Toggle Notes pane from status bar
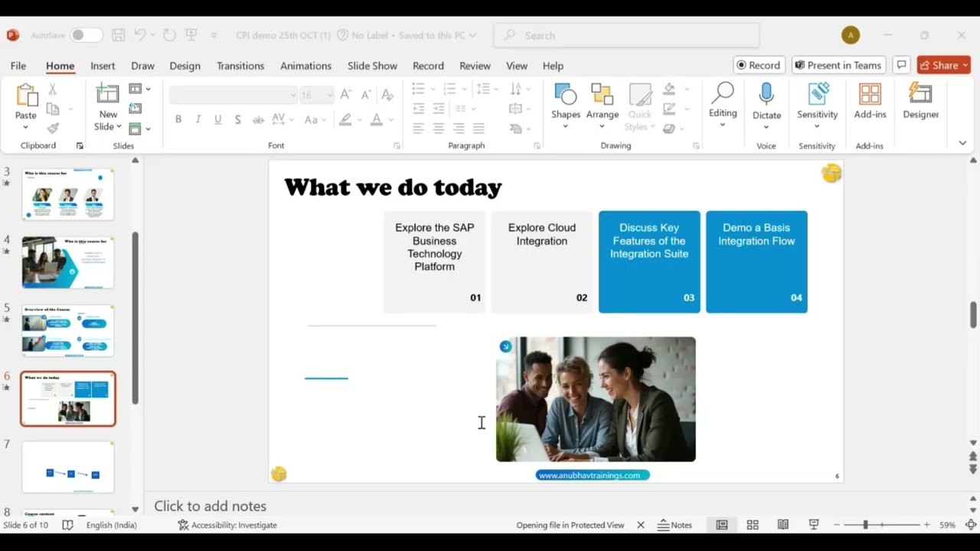Image resolution: width=980 pixels, height=551 pixels. tap(675, 525)
